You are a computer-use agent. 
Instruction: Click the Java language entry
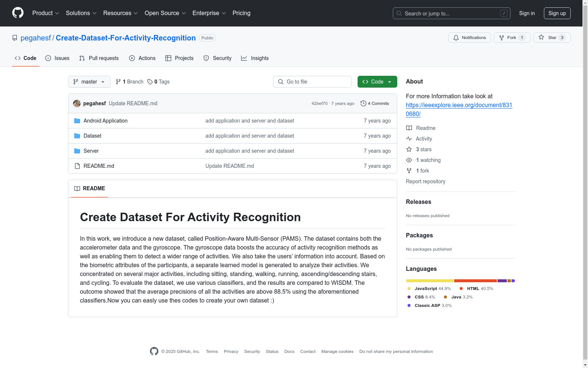[458, 297]
